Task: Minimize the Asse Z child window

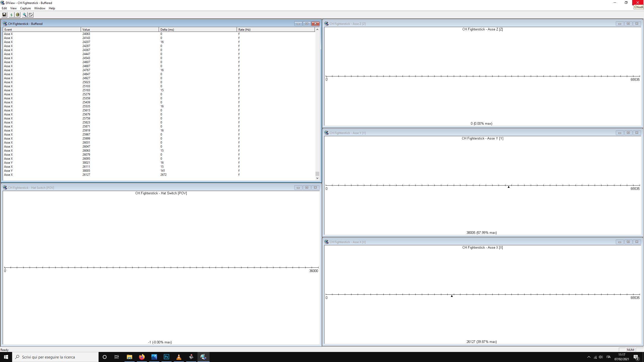Action: [620, 24]
